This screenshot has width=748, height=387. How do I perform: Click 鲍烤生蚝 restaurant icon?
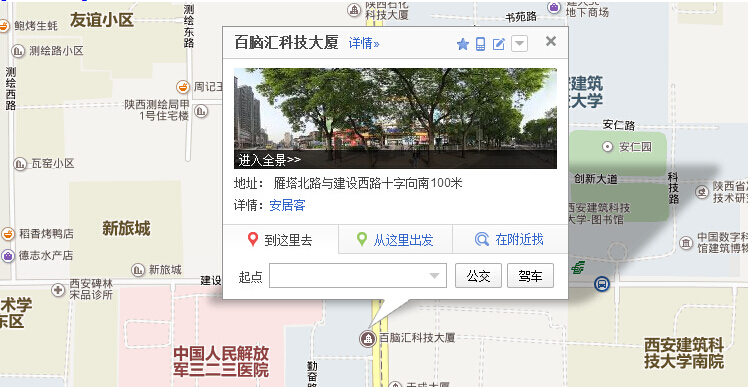click(x=3, y=26)
